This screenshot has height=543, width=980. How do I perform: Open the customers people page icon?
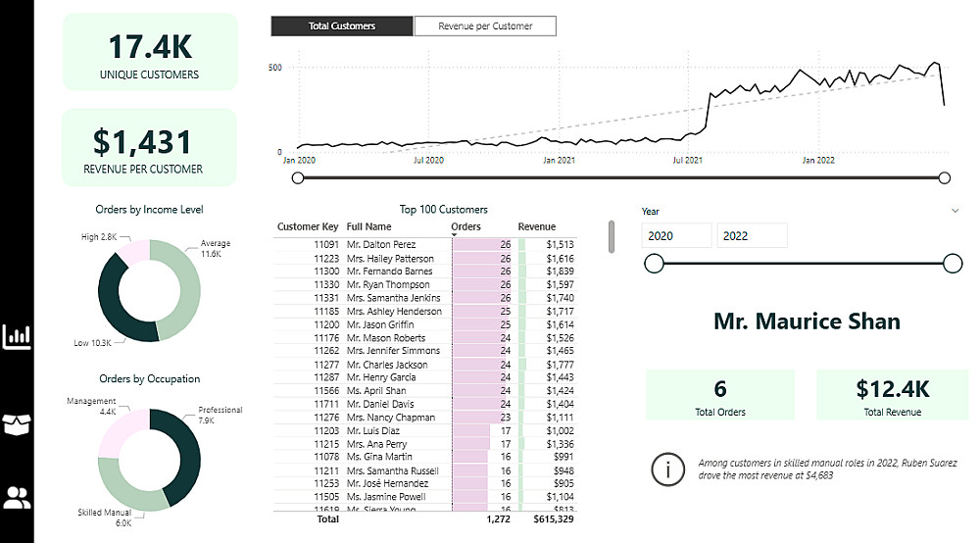point(18,497)
